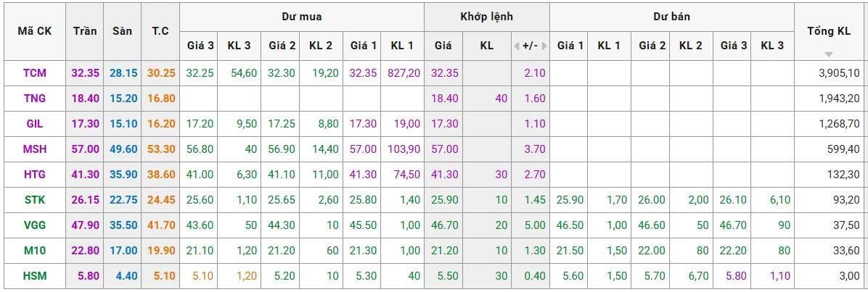Open the HTG stock code
The image size is (868, 292).
point(35,175)
